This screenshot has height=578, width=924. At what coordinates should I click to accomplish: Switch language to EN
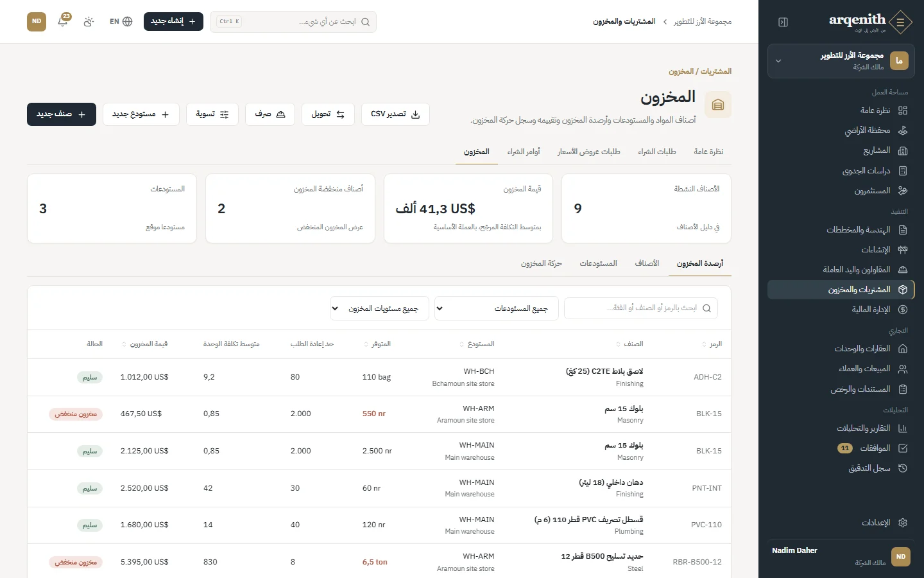tap(121, 21)
